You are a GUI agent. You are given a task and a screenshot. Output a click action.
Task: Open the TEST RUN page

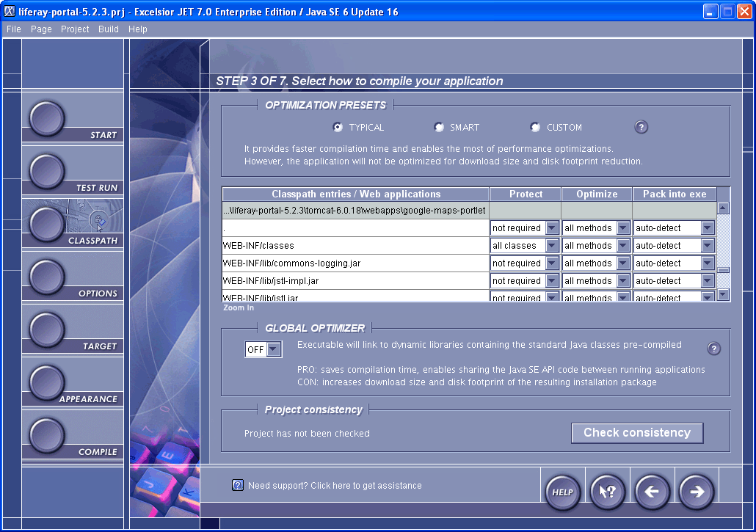click(x=47, y=171)
